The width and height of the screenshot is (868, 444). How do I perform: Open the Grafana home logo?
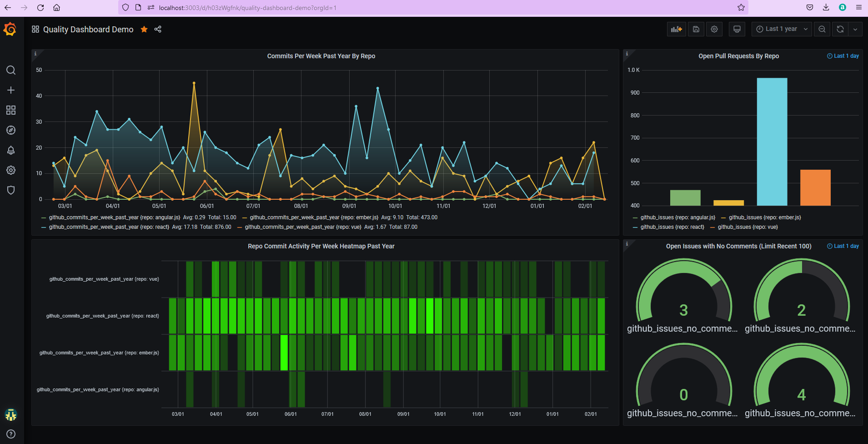click(x=10, y=29)
